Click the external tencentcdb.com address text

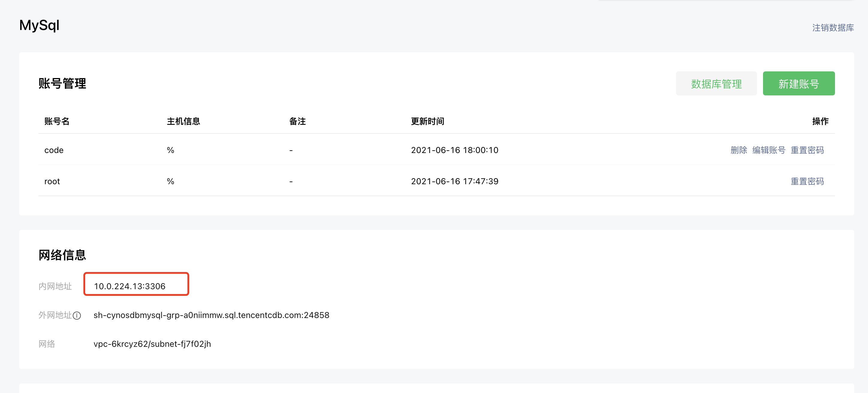tap(211, 315)
